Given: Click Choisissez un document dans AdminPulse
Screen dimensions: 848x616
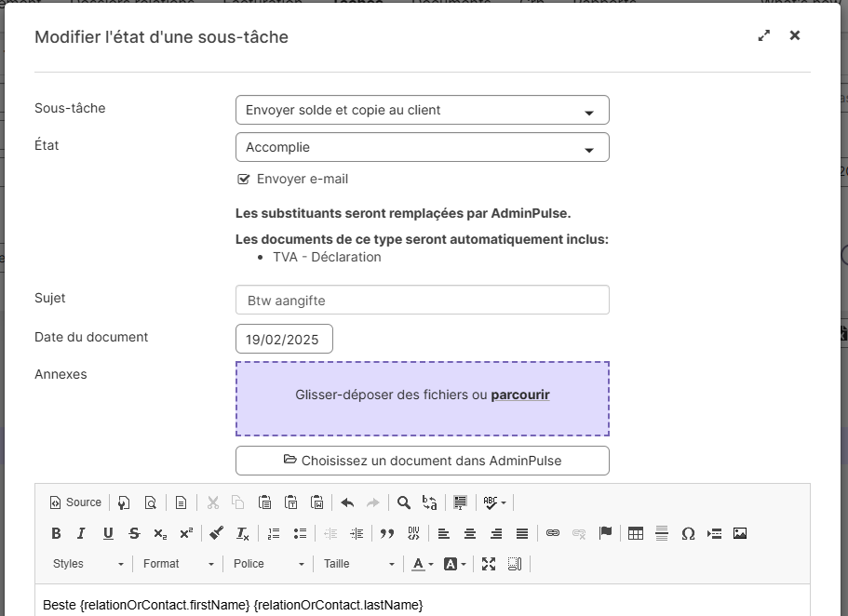Looking at the screenshot, I should coord(422,461).
